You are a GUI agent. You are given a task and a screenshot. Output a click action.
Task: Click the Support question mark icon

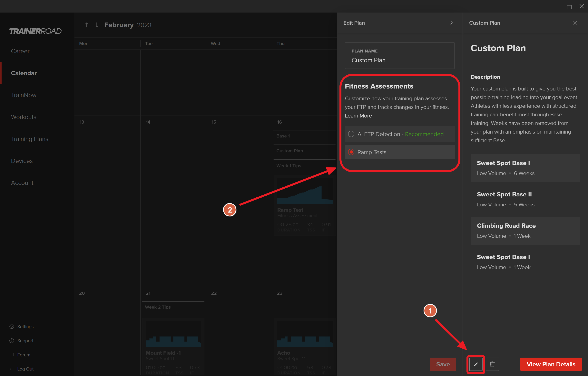(x=12, y=341)
